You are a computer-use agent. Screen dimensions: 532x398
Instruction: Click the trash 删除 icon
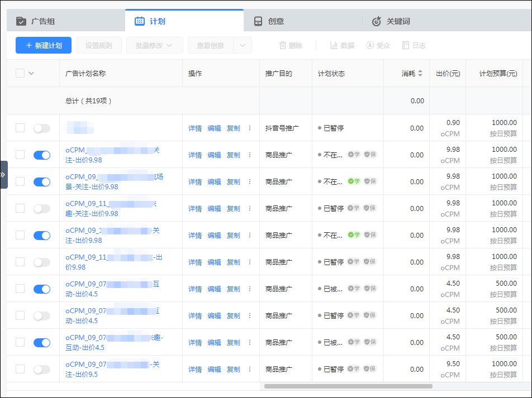[283, 45]
